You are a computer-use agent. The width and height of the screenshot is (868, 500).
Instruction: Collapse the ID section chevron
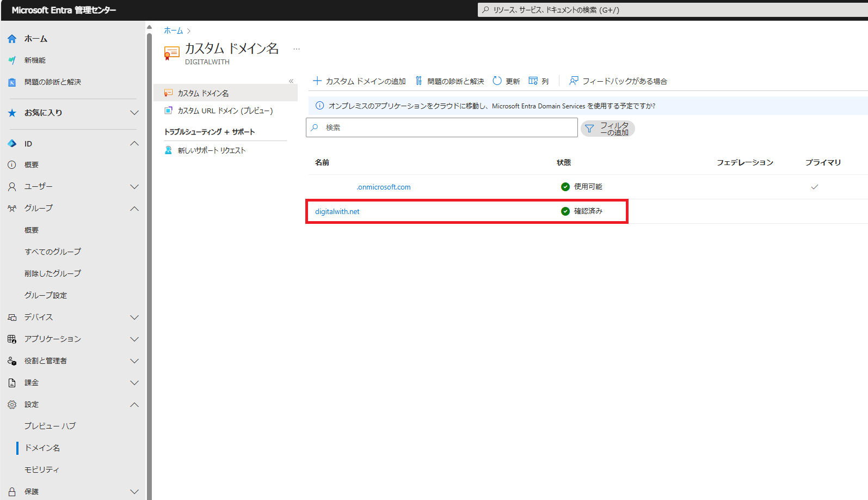[134, 144]
